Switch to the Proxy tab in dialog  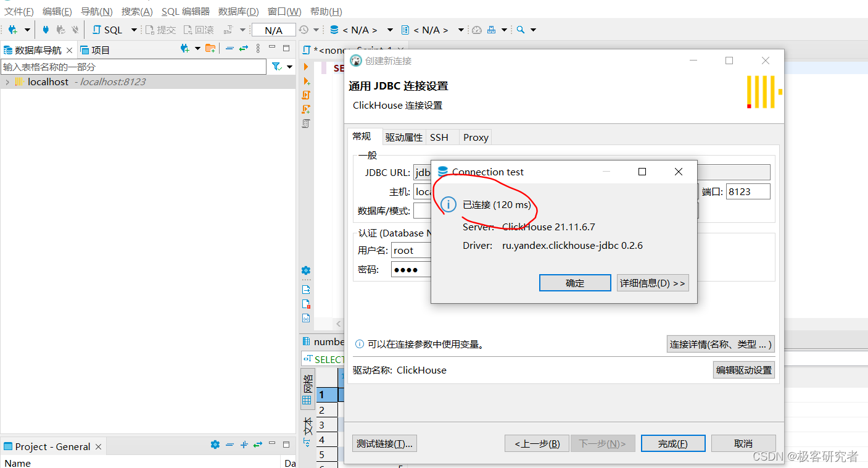point(476,137)
